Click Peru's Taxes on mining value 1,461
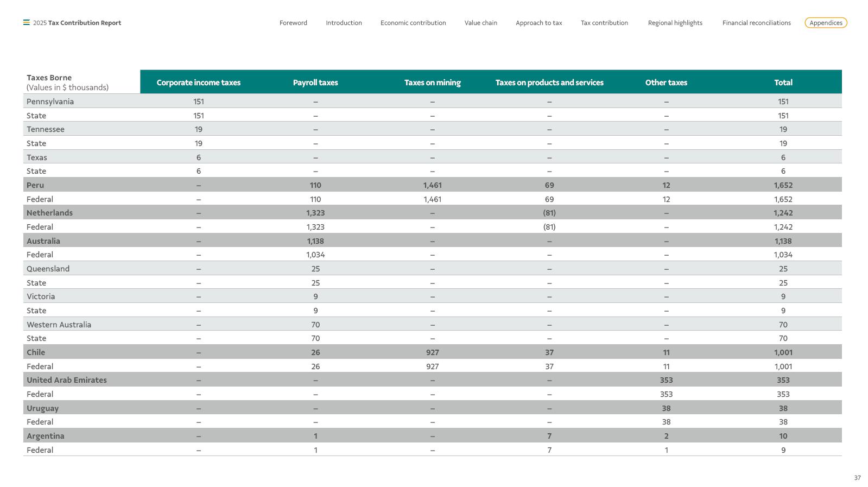The image size is (868, 487). point(432,185)
